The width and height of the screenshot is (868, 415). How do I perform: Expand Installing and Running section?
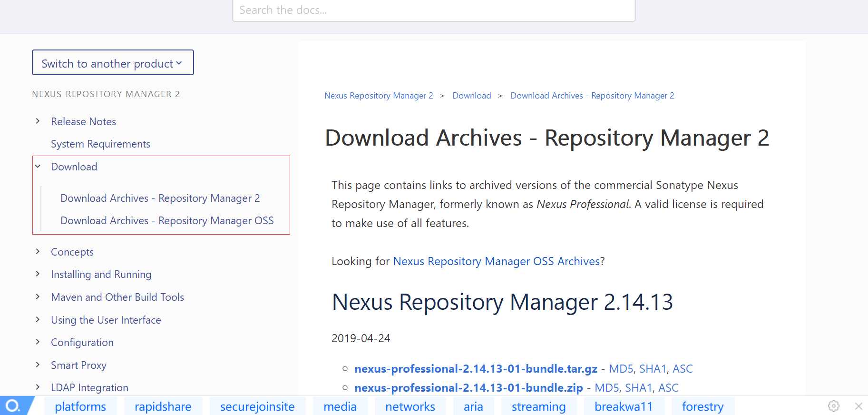pos(38,274)
